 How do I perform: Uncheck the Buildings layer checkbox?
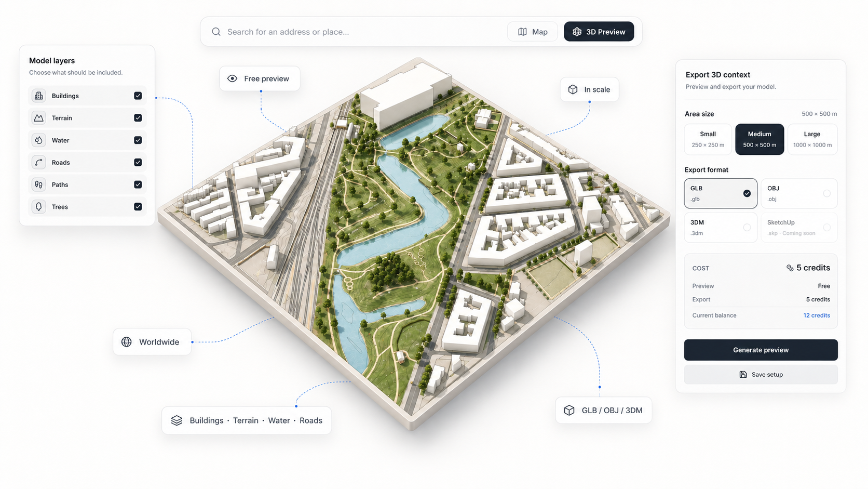point(138,96)
